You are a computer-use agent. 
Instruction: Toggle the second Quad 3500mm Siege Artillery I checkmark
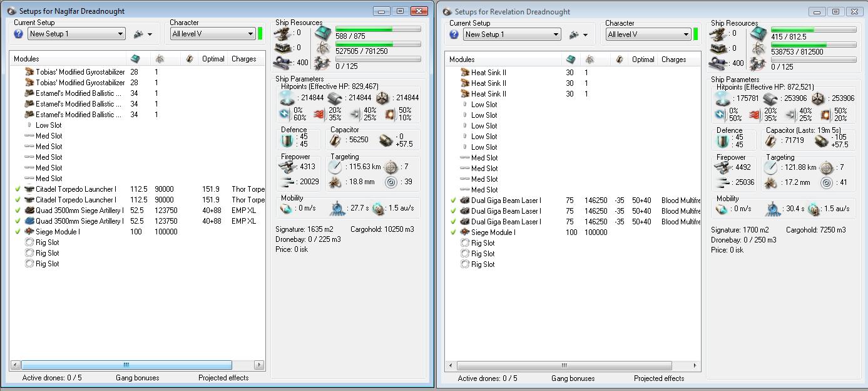click(x=18, y=221)
